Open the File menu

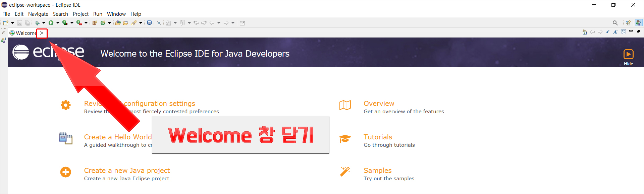point(6,14)
